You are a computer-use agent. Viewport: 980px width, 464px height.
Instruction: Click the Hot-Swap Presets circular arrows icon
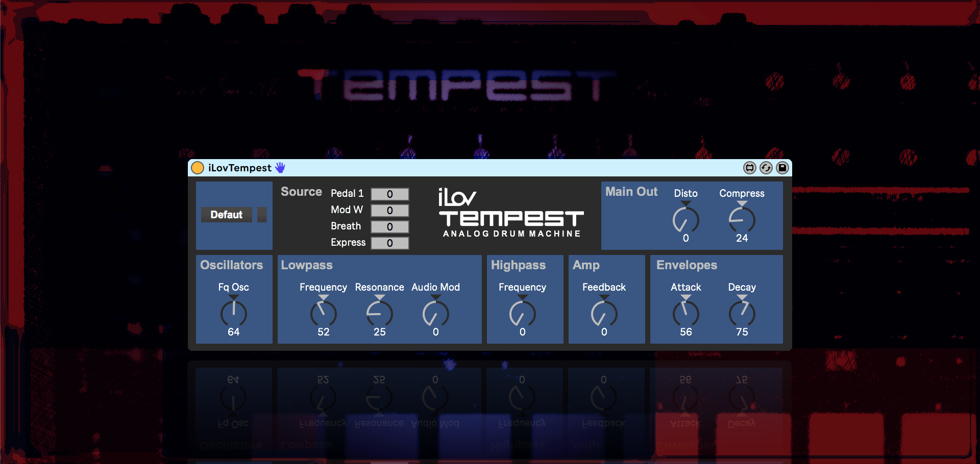[x=766, y=168]
